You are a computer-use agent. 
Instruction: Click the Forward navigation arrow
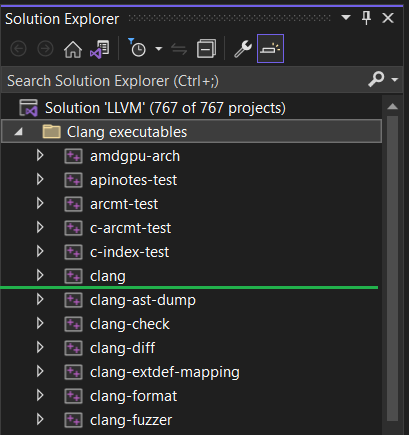pos(45,49)
